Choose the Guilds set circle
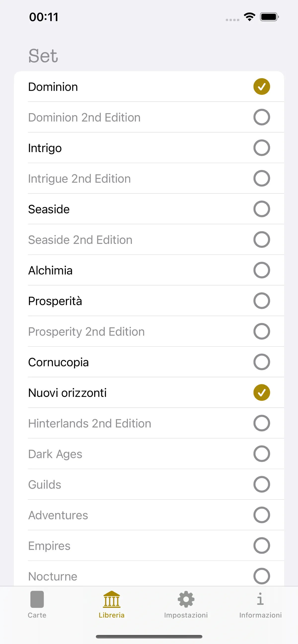 click(261, 484)
